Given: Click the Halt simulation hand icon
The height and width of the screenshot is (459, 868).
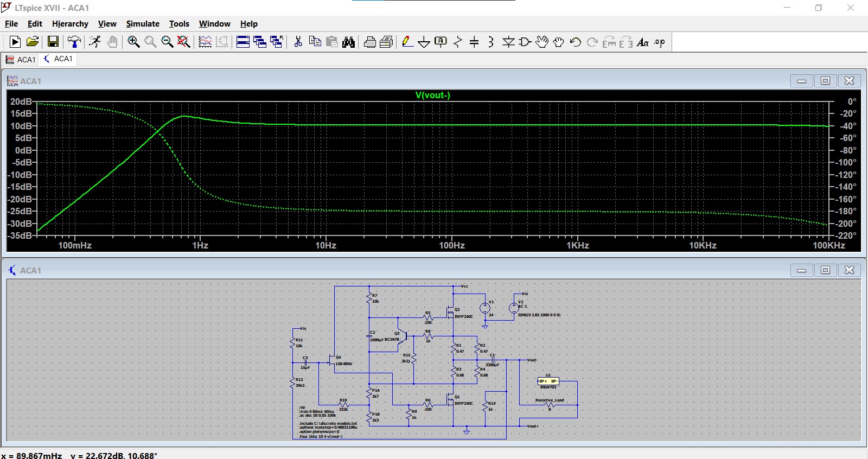Looking at the screenshot, I should (x=112, y=42).
